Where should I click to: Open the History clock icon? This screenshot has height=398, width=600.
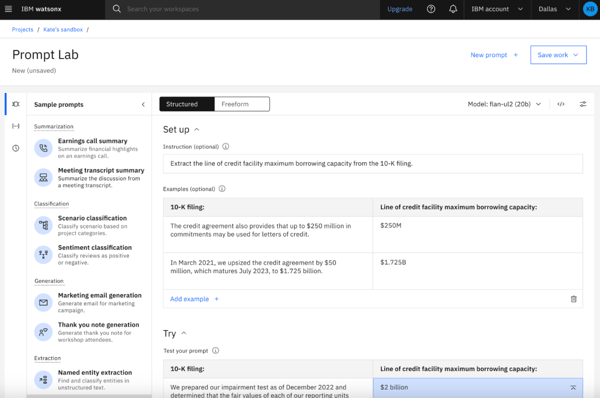click(16, 148)
